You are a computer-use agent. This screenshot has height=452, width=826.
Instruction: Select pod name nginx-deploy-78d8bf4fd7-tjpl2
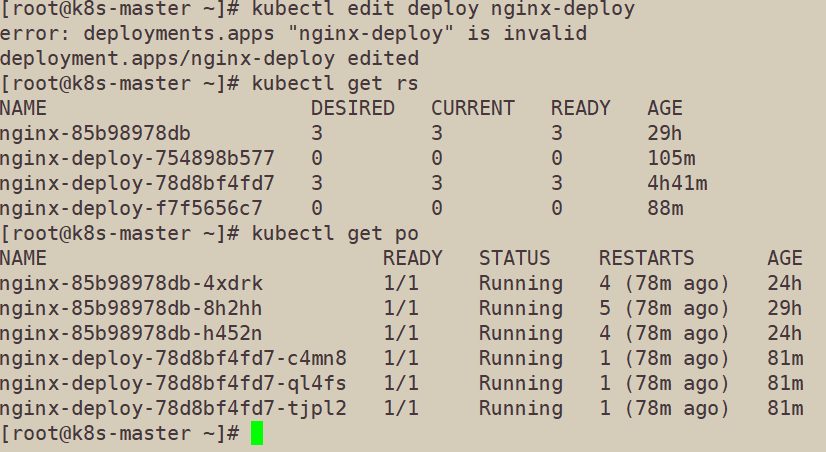173,409
